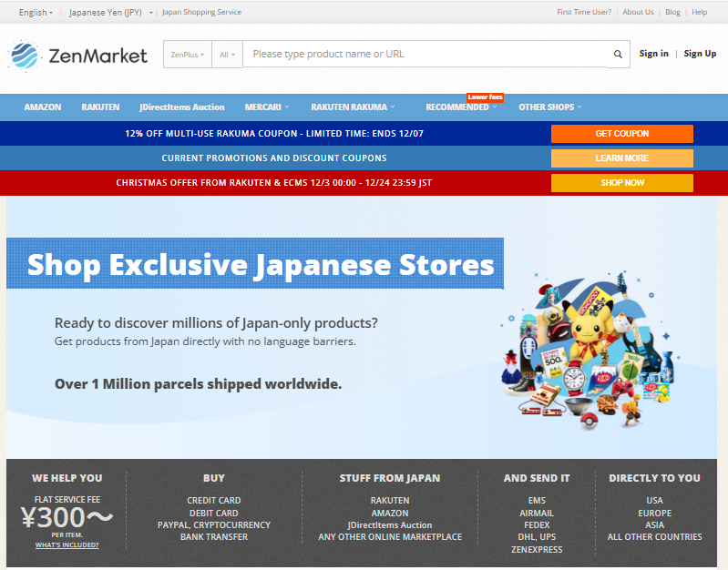Open the About Us link
This screenshot has width=728, height=570.
638,12
